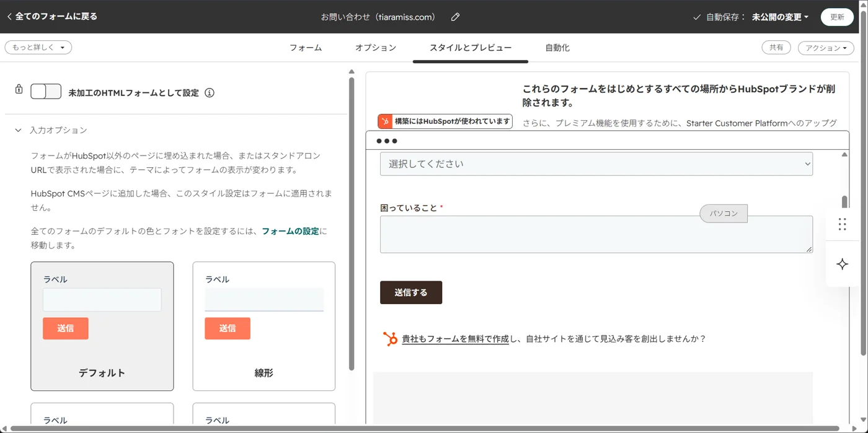
Task: Open the 未公開の変更 dropdown
Action: [780, 17]
